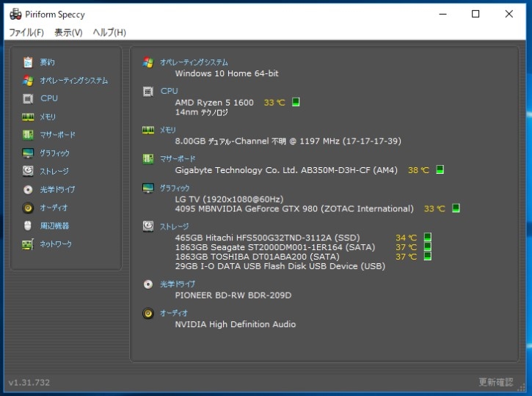
Task: Open the マザーボード section heading in summary
Action: tap(178, 158)
